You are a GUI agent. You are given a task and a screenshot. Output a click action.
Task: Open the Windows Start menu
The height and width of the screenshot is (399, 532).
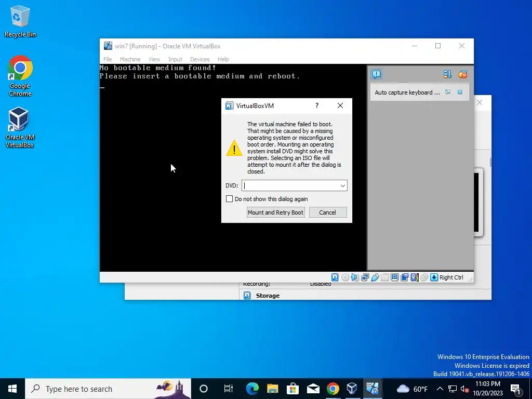[12, 389]
